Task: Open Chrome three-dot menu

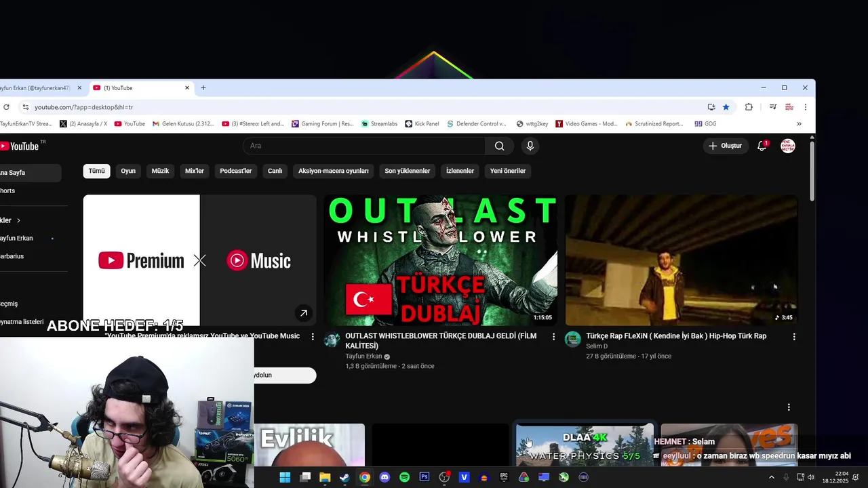Action: coord(806,107)
